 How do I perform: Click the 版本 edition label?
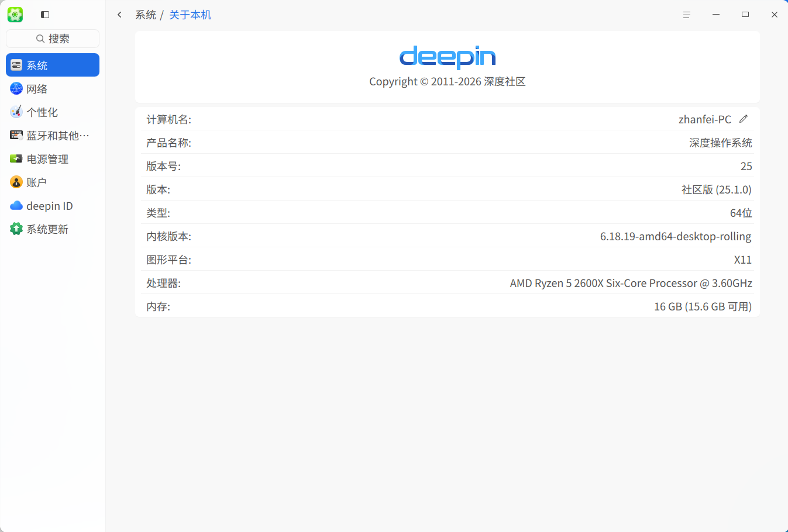click(x=158, y=189)
